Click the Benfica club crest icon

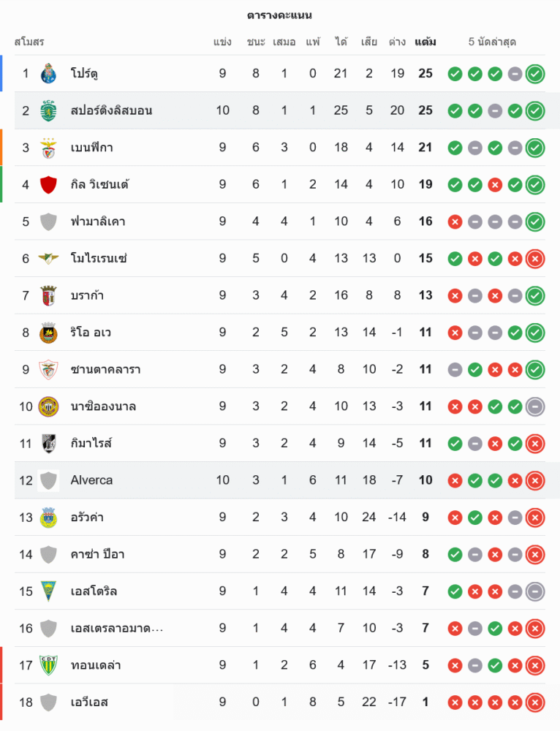(48, 148)
